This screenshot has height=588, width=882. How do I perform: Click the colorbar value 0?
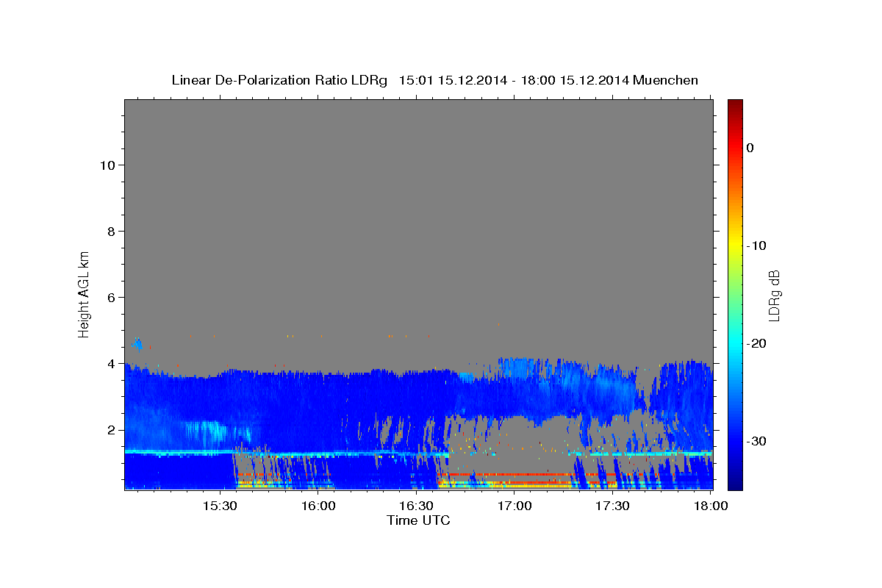tap(750, 148)
